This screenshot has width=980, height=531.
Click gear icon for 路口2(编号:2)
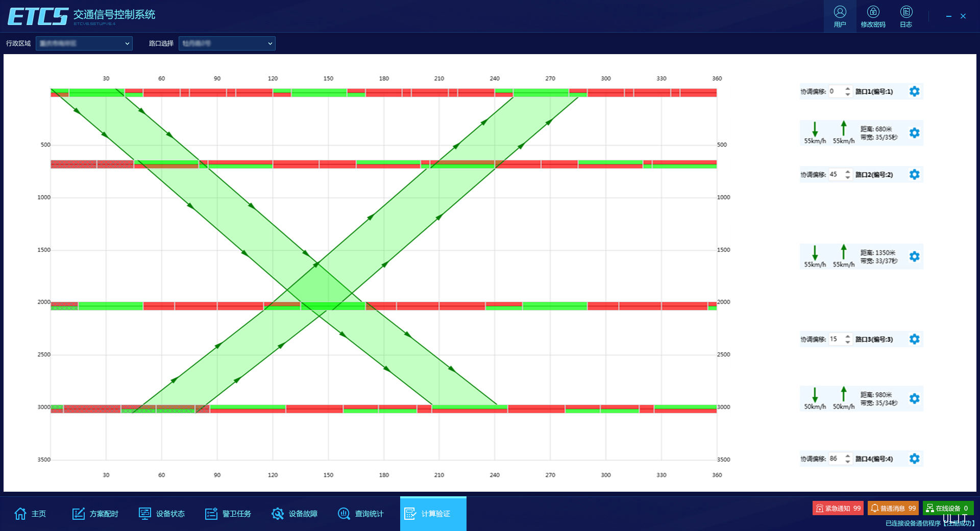point(914,175)
